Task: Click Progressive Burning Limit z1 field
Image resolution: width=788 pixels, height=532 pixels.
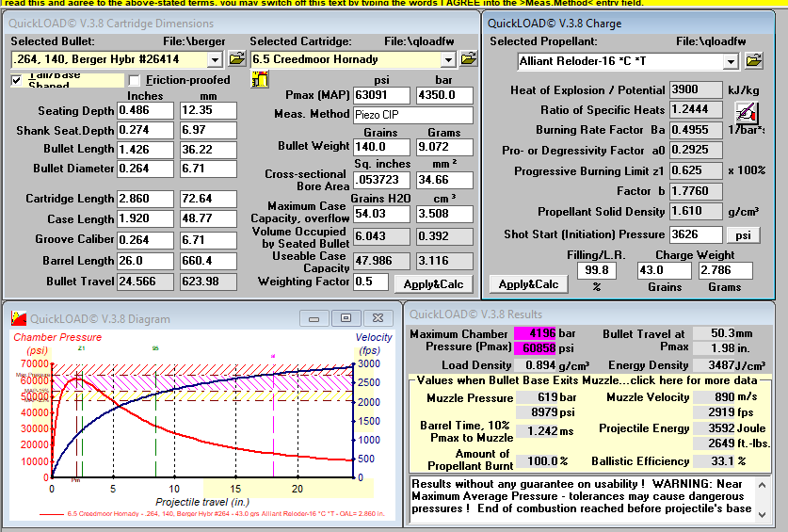Action: (696, 171)
